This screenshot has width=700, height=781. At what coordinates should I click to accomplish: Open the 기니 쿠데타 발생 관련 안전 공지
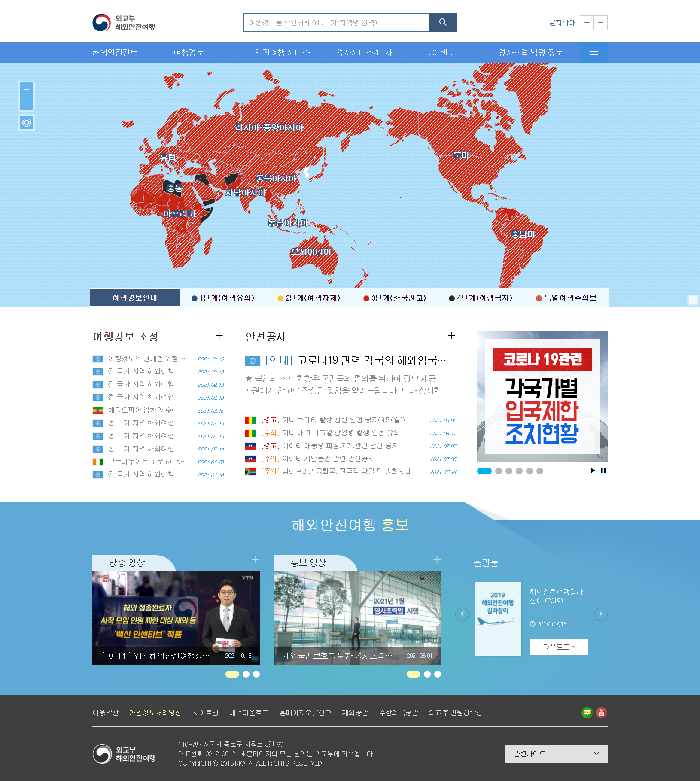coord(333,420)
